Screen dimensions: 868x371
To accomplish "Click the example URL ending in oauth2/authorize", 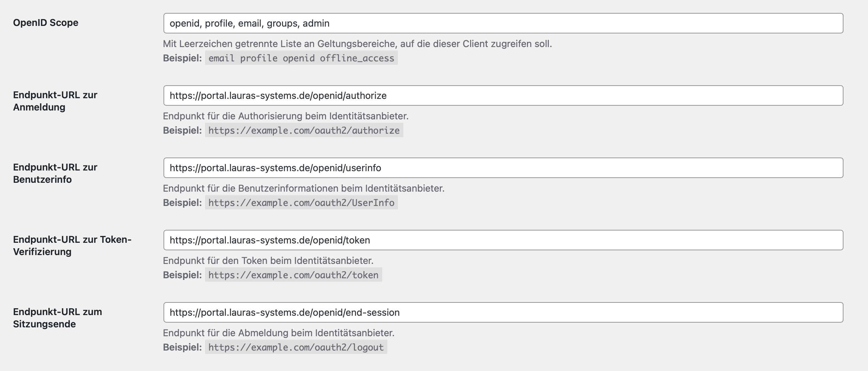I will 304,131.
